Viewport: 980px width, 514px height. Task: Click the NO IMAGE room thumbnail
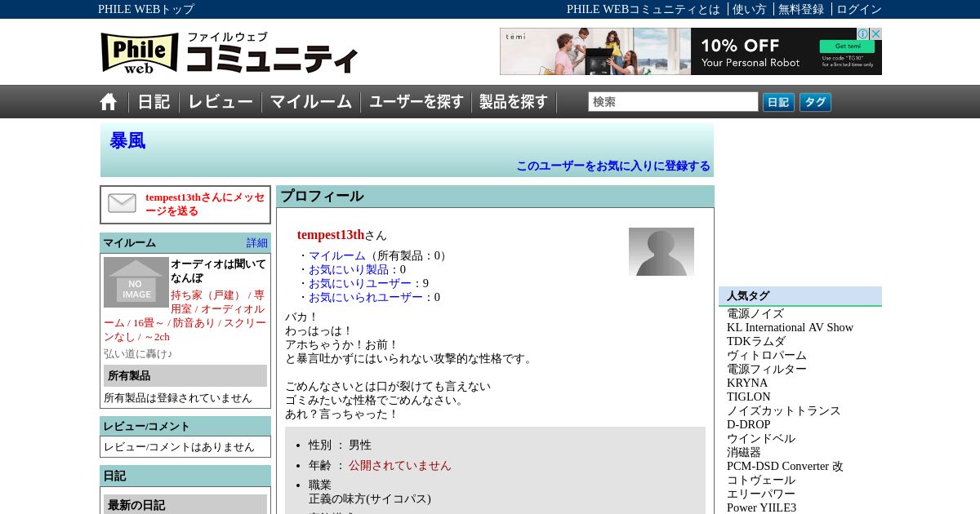click(136, 282)
